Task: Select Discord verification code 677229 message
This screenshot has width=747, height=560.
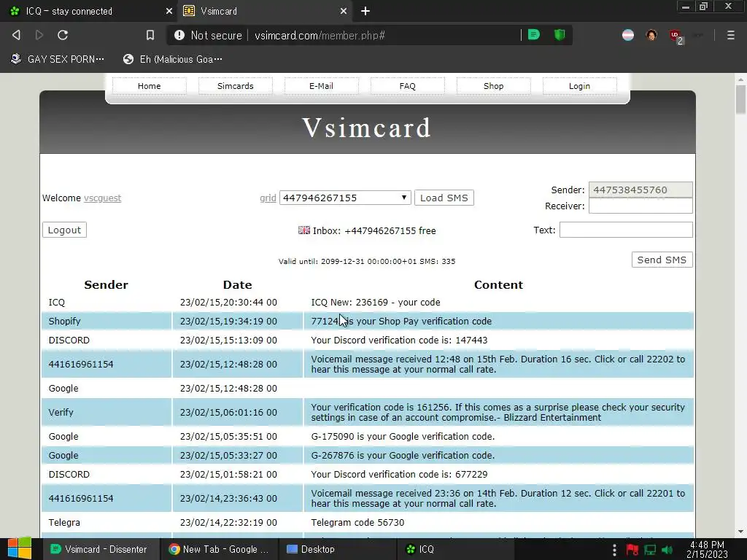Action: click(399, 474)
